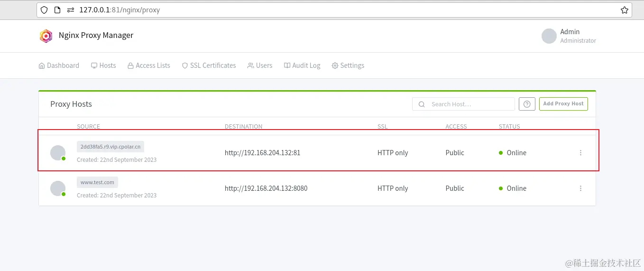This screenshot has width=644, height=271.
Task: Click the search magnifier icon
Action: coord(422,104)
